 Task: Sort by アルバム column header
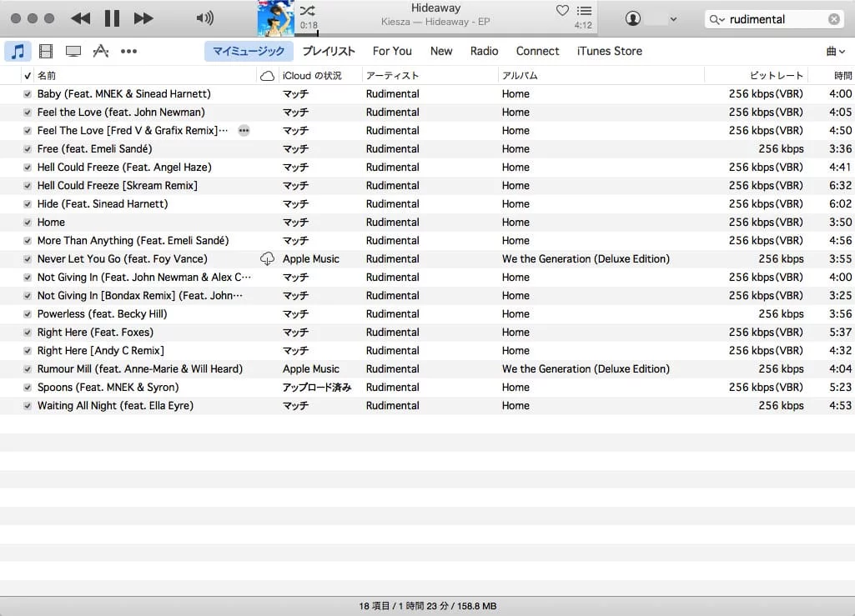601,76
